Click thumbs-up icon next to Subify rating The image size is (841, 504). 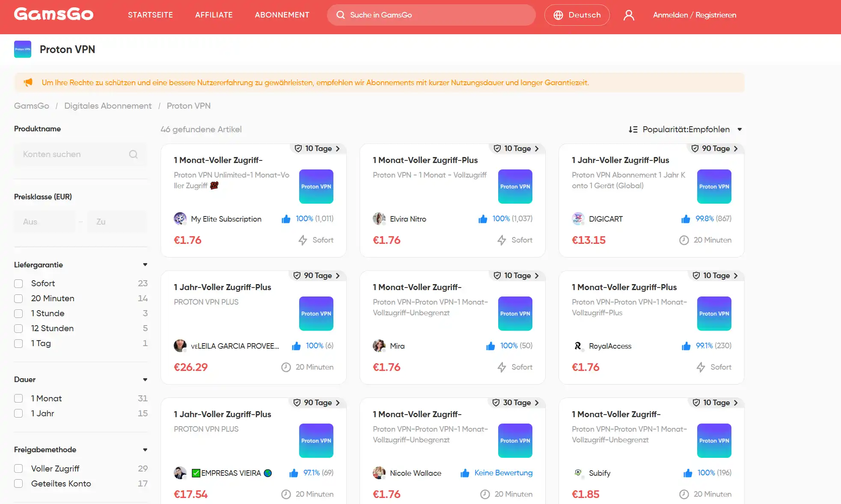688,473
